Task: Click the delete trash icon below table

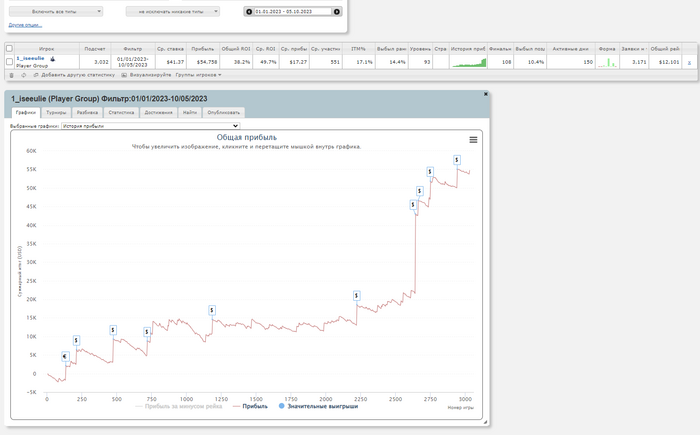Action: tap(12, 75)
